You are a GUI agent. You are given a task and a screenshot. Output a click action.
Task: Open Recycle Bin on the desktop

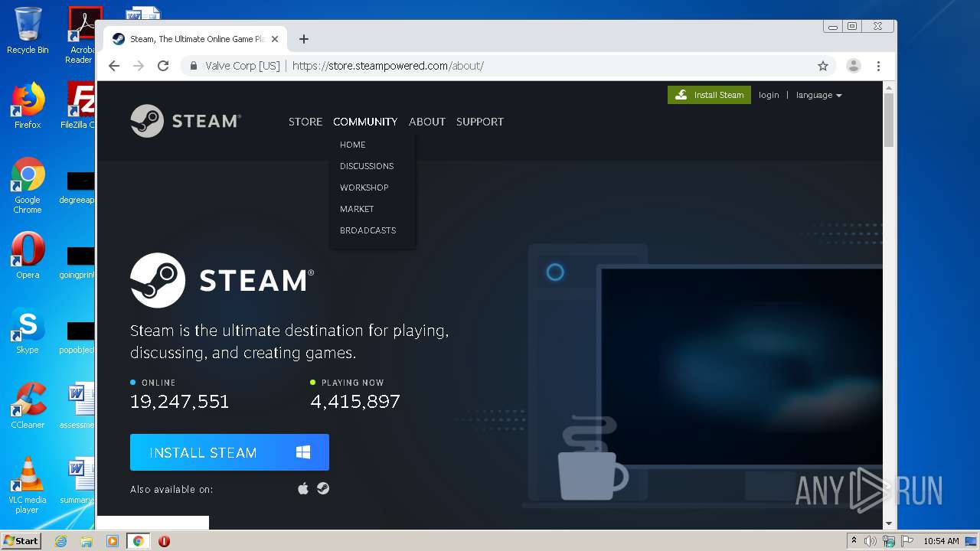(x=28, y=31)
